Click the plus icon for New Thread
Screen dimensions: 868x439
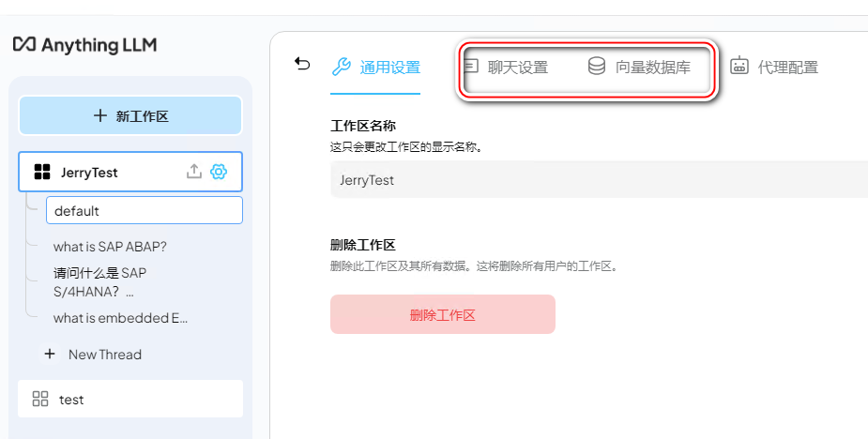[50, 354]
